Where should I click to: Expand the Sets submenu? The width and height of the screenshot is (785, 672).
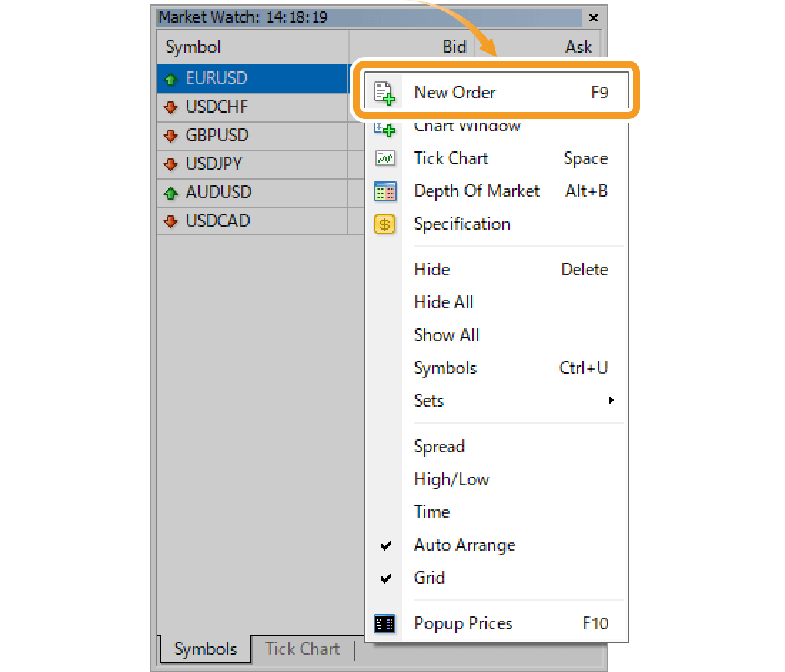click(428, 401)
